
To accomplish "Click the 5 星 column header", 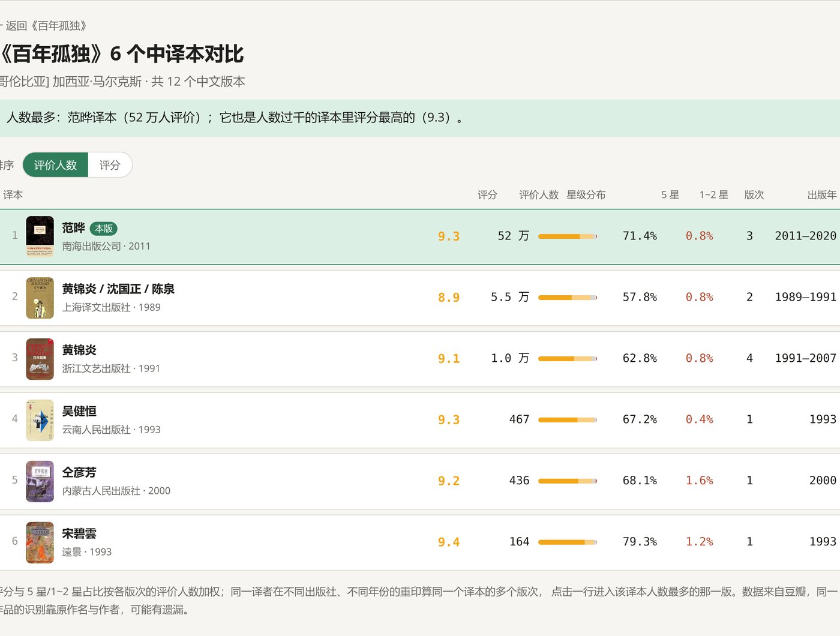I will tap(670, 195).
